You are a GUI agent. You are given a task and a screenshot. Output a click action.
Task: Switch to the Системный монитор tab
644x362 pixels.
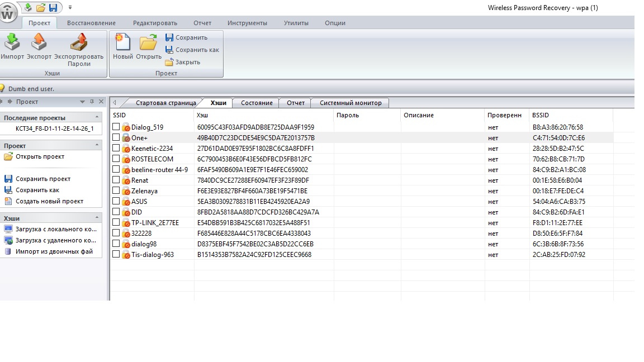(x=351, y=103)
